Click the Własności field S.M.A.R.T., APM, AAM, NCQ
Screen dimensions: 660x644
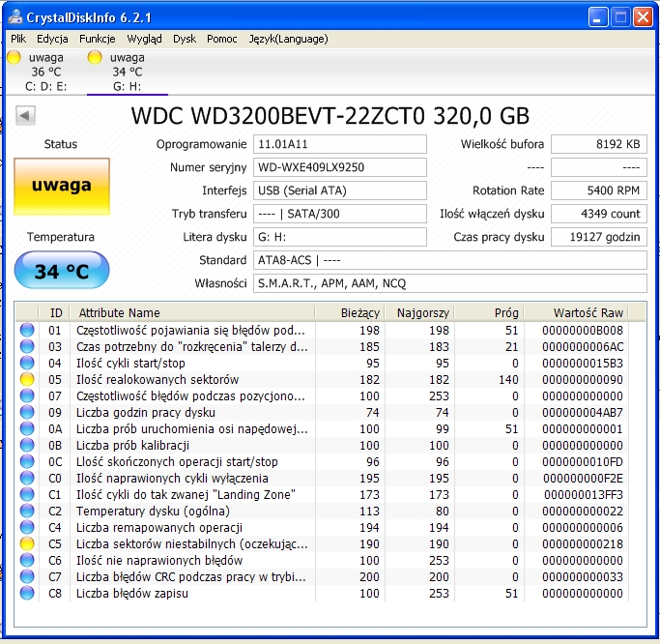click(x=450, y=283)
